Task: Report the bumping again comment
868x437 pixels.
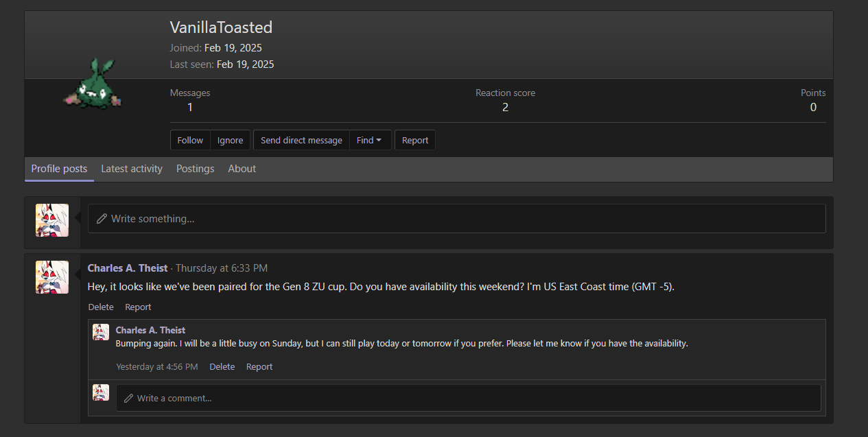Action: [x=259, y=367]
